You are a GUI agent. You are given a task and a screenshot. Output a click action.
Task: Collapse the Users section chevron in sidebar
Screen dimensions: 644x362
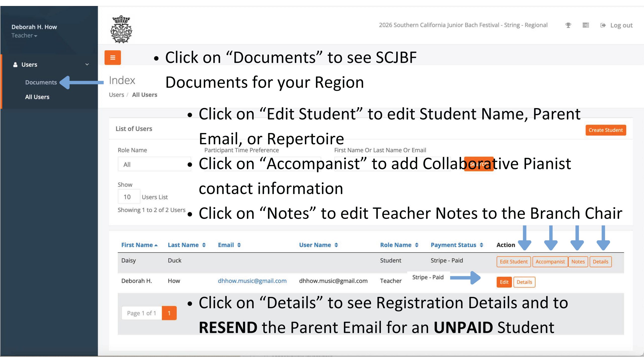87,65
